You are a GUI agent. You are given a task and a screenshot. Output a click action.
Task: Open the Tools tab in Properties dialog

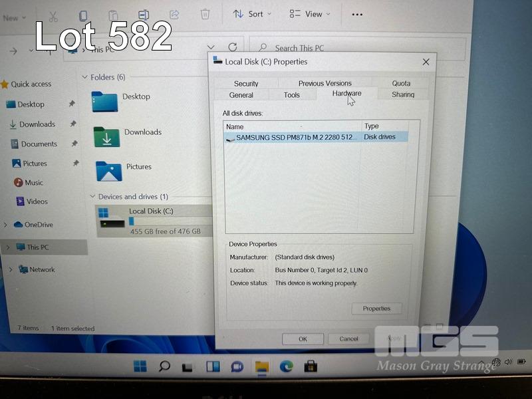click(x=291, y=95)
